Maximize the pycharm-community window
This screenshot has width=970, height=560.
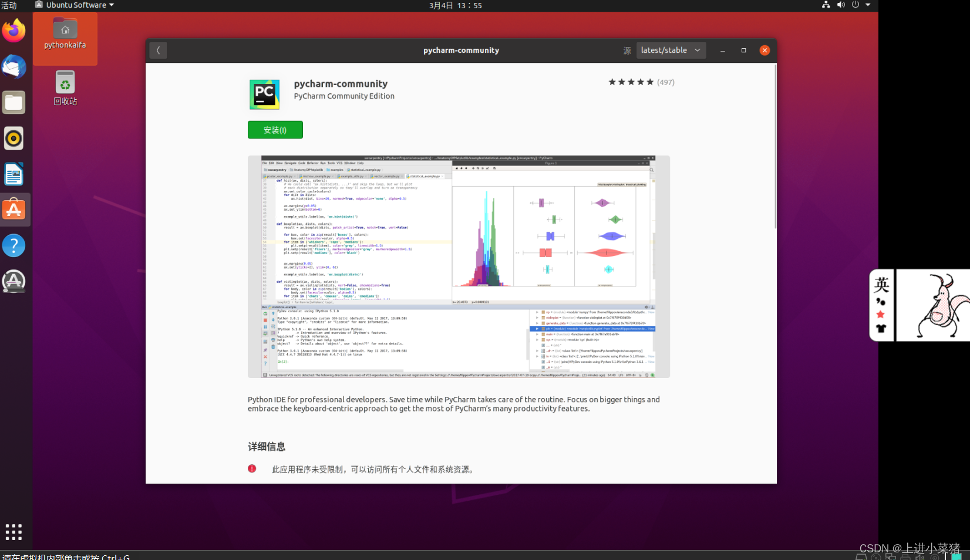coord(744,50)
